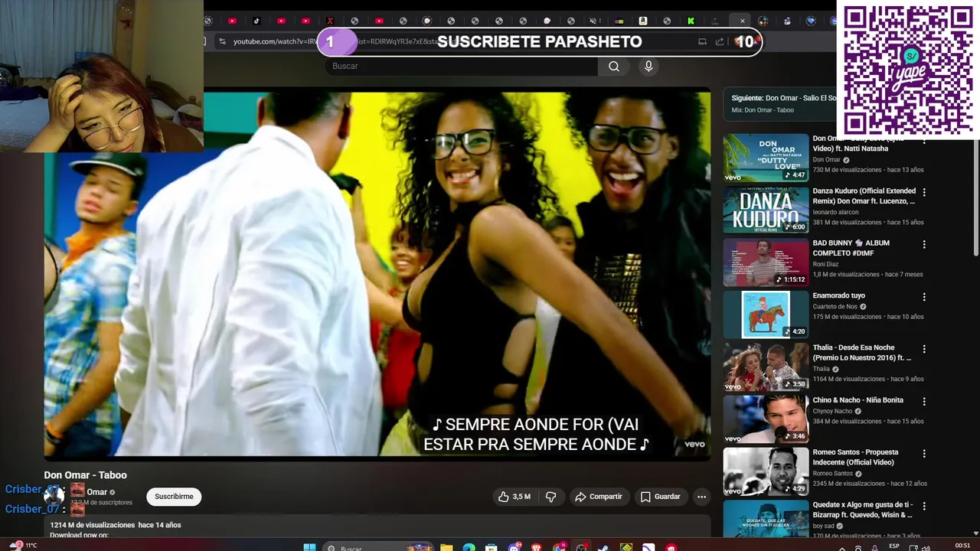The height and width of the screenshot is (551, 980).
Task: Open options menu for Romeo Santos video
Action: (924, 453)
